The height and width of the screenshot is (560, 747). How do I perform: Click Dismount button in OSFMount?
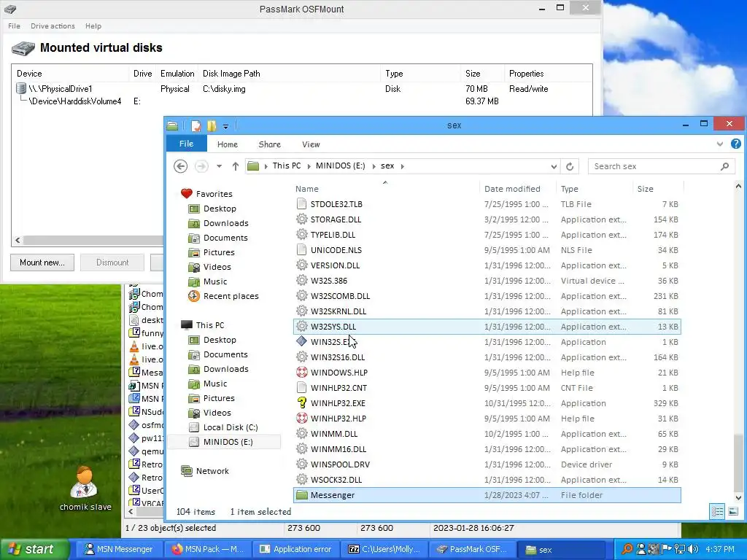pyautogui.click(x=112, y=262)
